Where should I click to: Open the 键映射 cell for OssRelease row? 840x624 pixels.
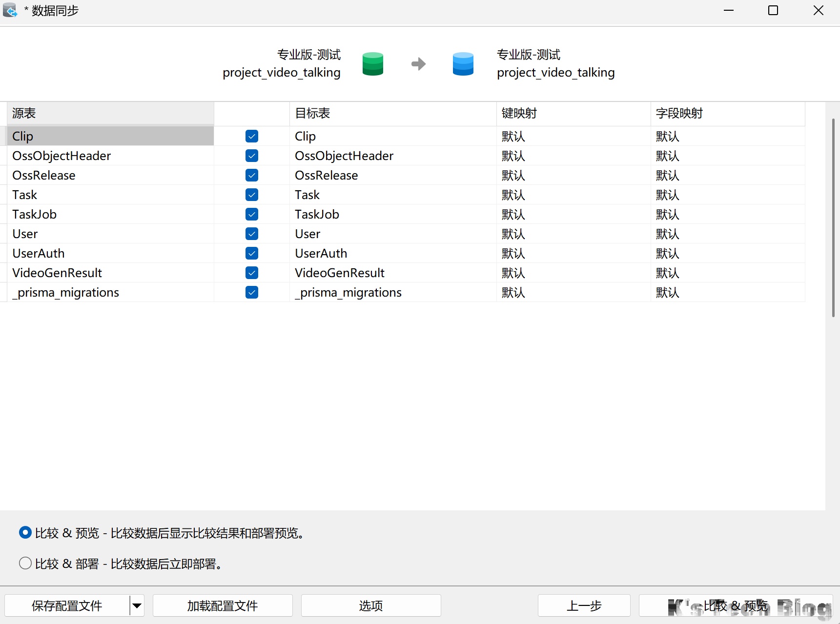click(x=573, y=175)
